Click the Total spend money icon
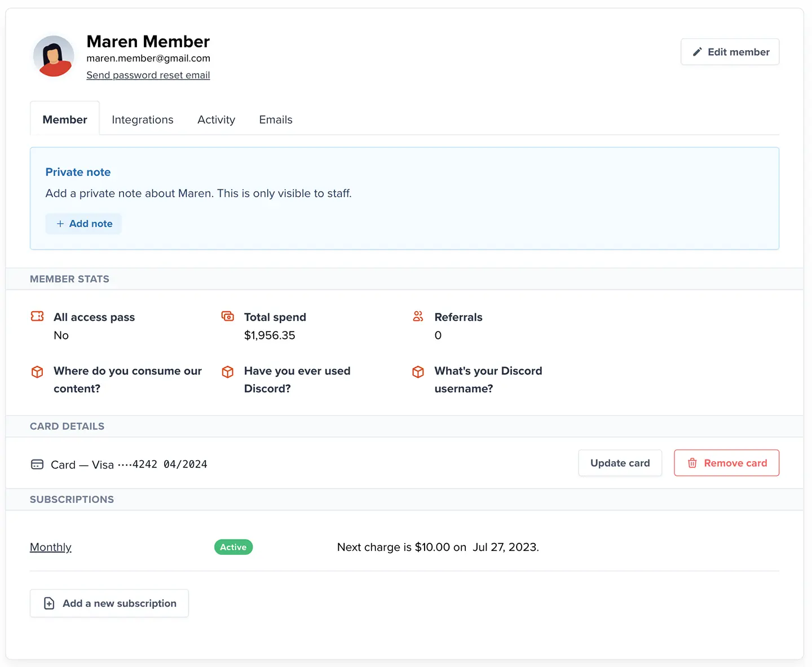 228,316
